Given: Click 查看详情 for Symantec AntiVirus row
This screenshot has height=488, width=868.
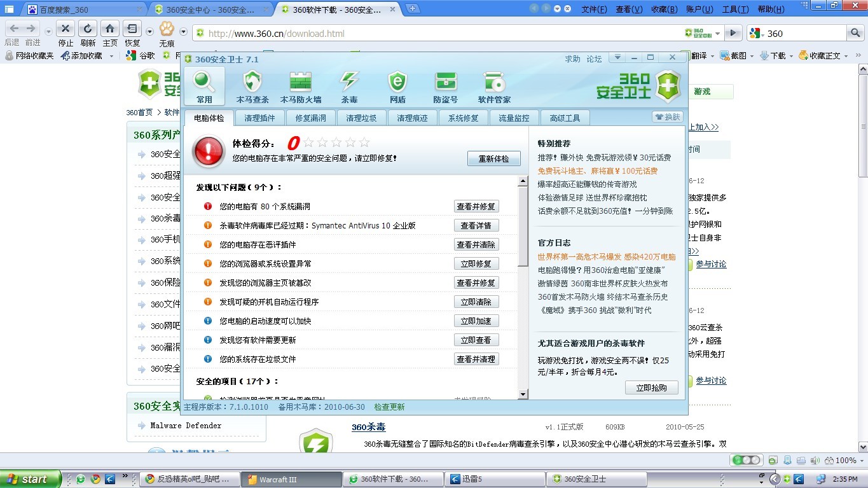Looking at the screenshot, I should click(x=476, y=226).
